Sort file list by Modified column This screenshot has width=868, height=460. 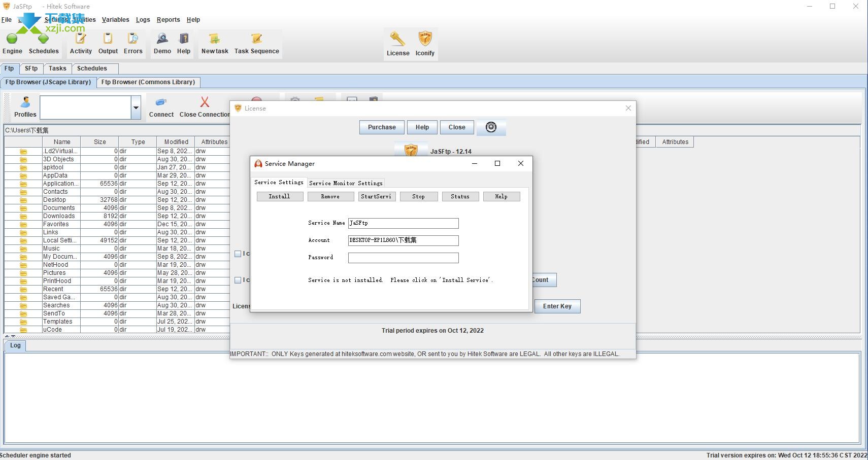[x=176, y=142]
